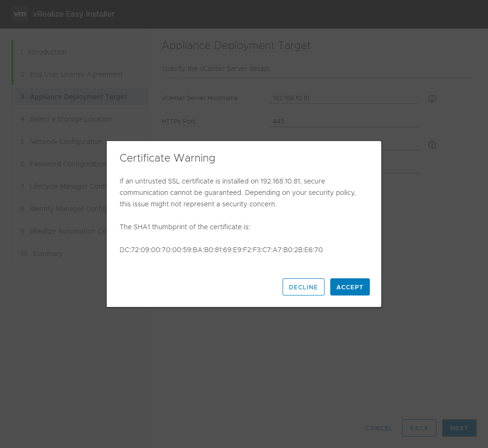
Task: Jump to step 4 Select a Storage Location
Action: 66,119
